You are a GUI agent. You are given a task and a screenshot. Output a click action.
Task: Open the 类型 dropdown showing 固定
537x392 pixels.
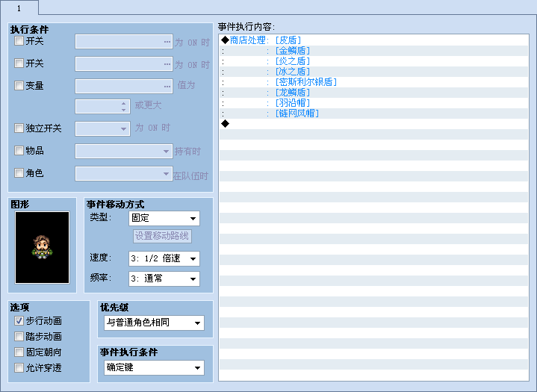164,219
